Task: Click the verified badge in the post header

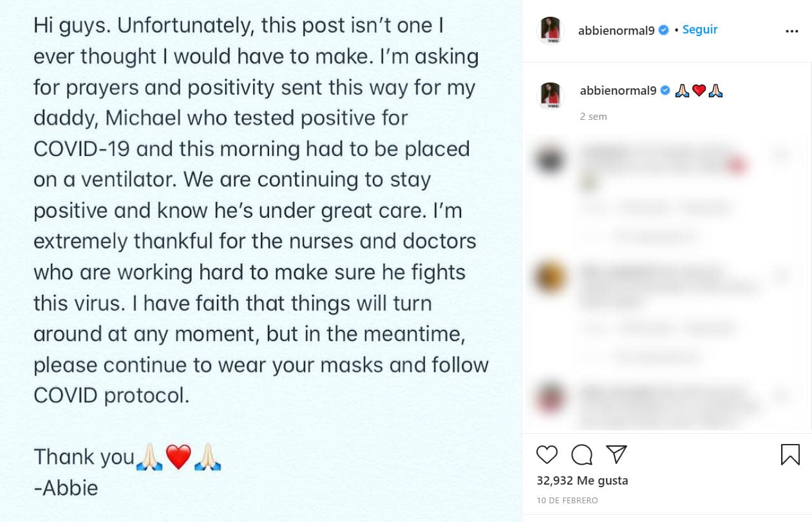Action: point(664,30)
